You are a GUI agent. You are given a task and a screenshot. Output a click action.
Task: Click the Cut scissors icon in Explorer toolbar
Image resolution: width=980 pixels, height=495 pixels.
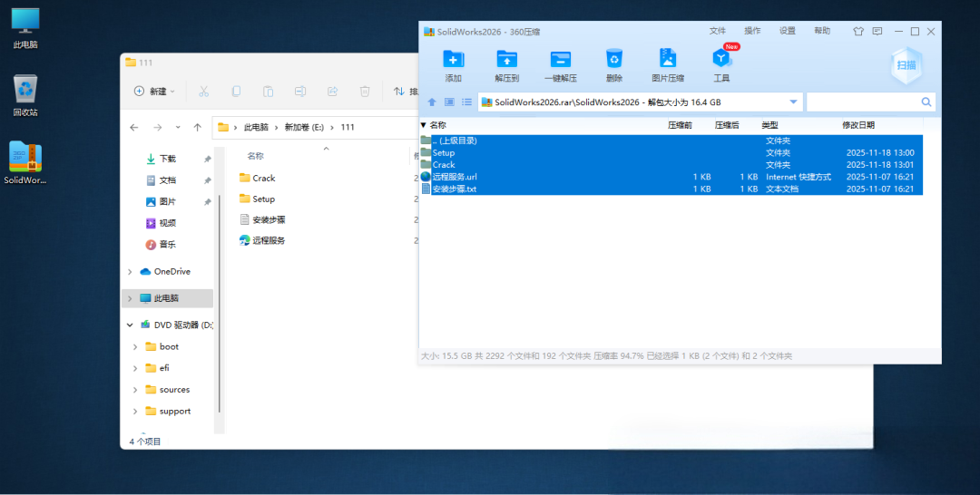coord(204,92)
